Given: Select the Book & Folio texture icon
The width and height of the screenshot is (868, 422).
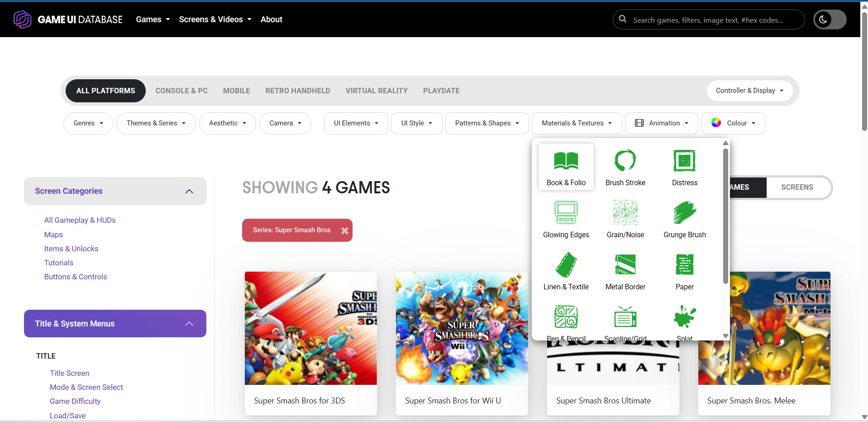Looking at the screenshot, I should (x=566, y=161).
